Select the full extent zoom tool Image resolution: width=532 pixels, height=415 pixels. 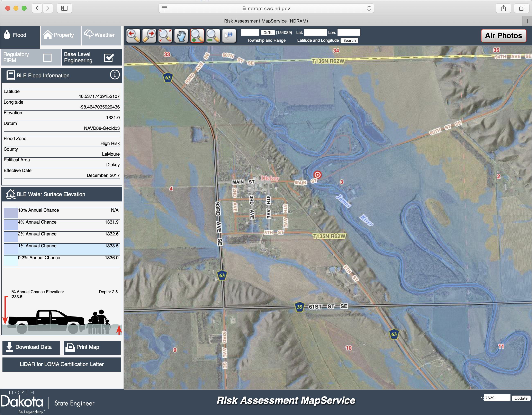(x=165, y=36)
